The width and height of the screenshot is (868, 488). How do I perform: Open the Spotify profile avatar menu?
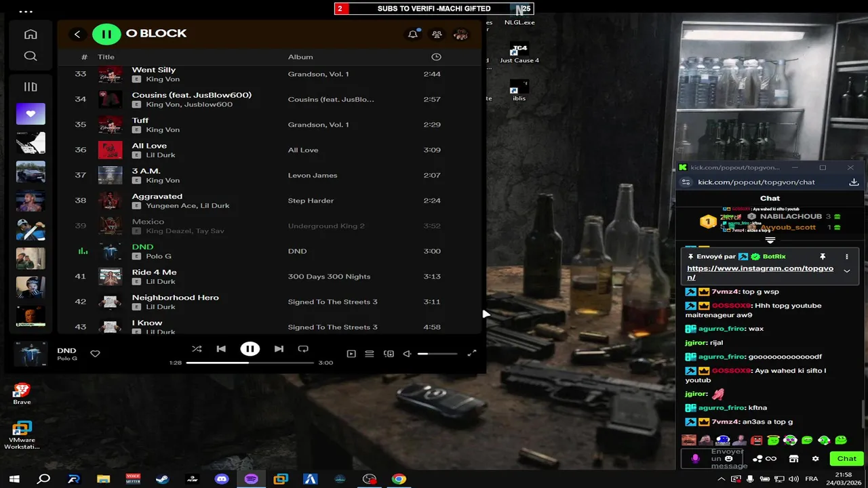coord(461,34)
